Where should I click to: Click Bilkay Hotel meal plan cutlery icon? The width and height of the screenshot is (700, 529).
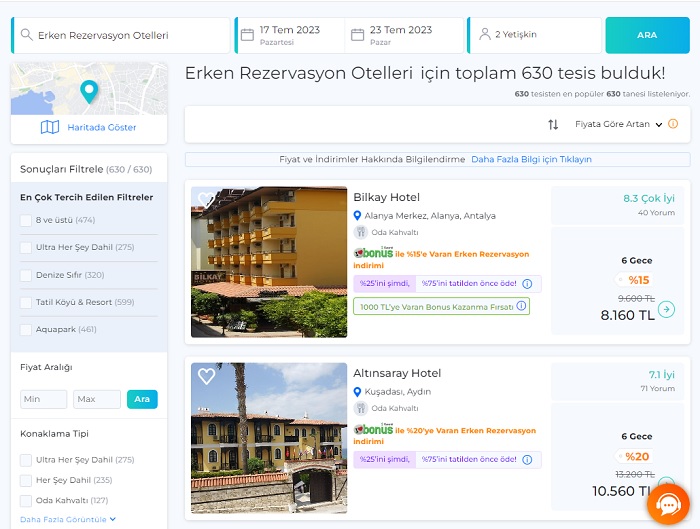(361, 232)
